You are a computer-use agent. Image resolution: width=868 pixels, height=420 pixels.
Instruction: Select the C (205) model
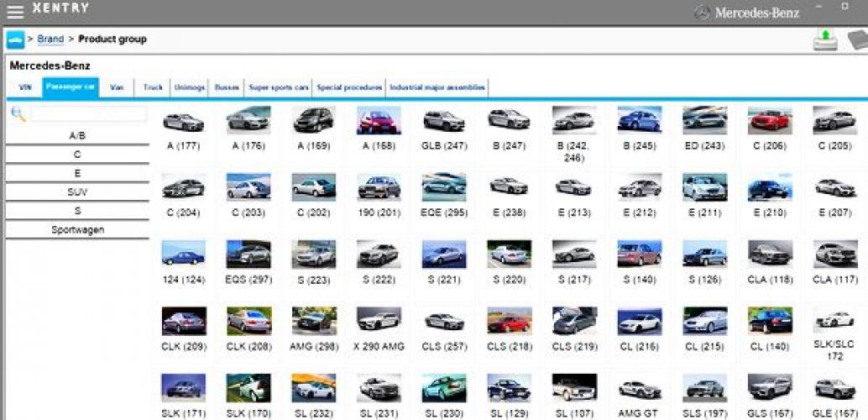click(x=834, y=121)
